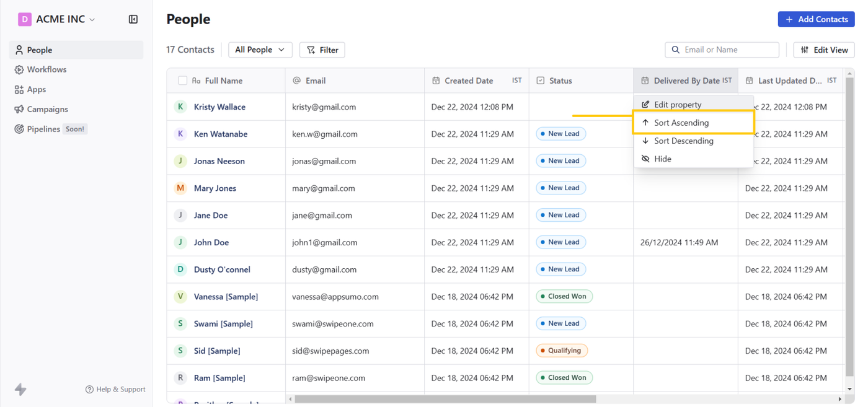Open Apps from the sidebar

[36, 89]
